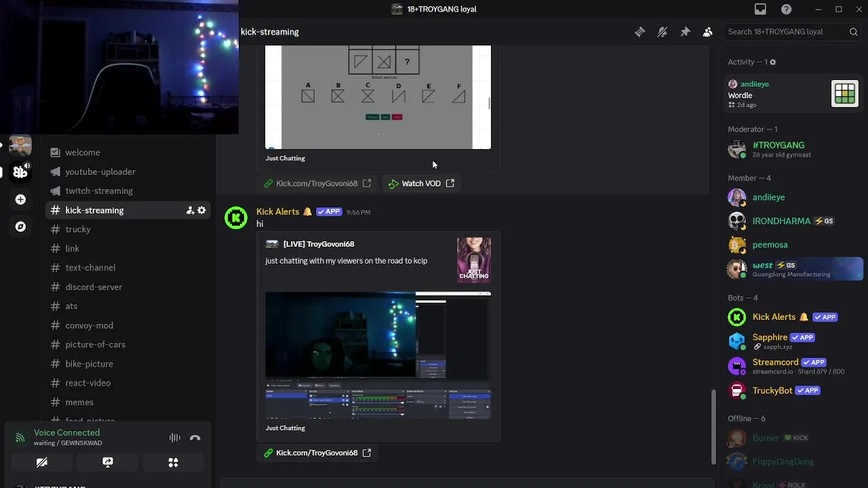Open west member entry
Screen dimensions: 868x488
793,269
